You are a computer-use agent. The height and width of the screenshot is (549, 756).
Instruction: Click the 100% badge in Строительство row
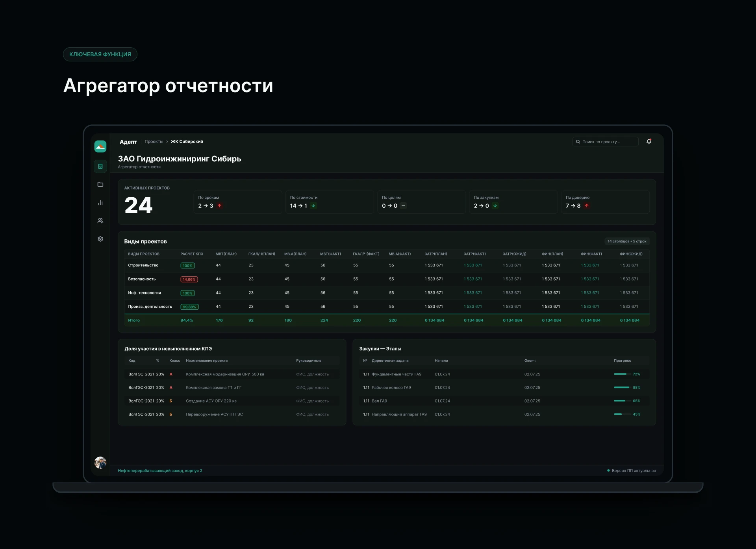[188, 266]
